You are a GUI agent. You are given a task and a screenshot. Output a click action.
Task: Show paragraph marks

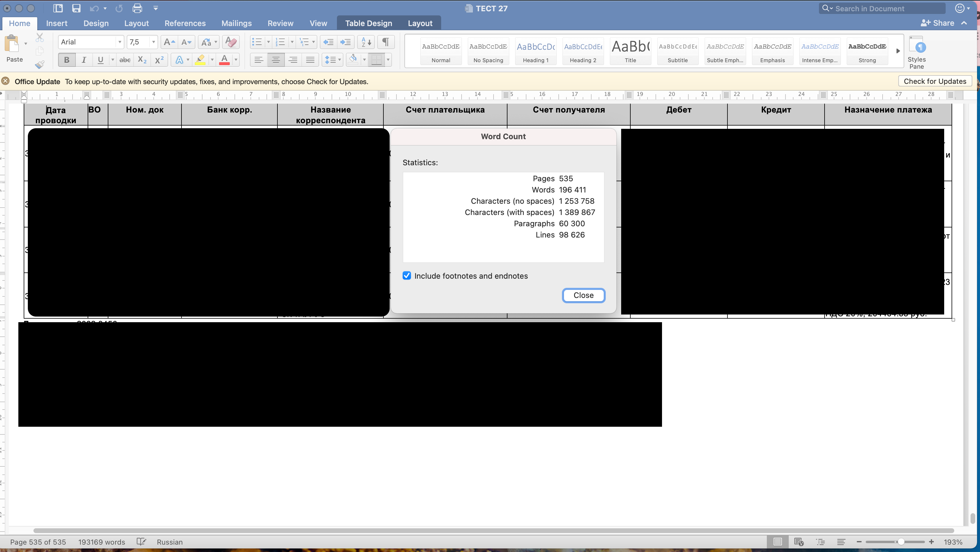pos(385,42)
